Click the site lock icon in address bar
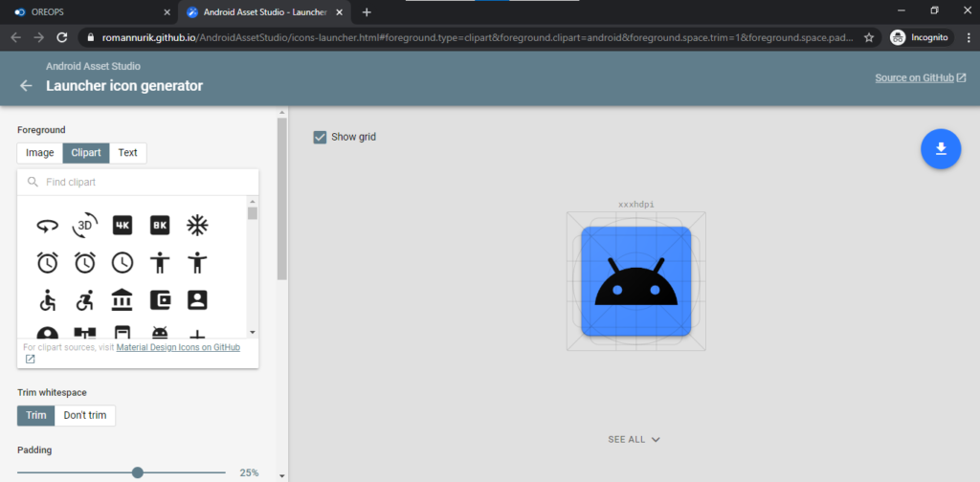 [x=91, y=37]
